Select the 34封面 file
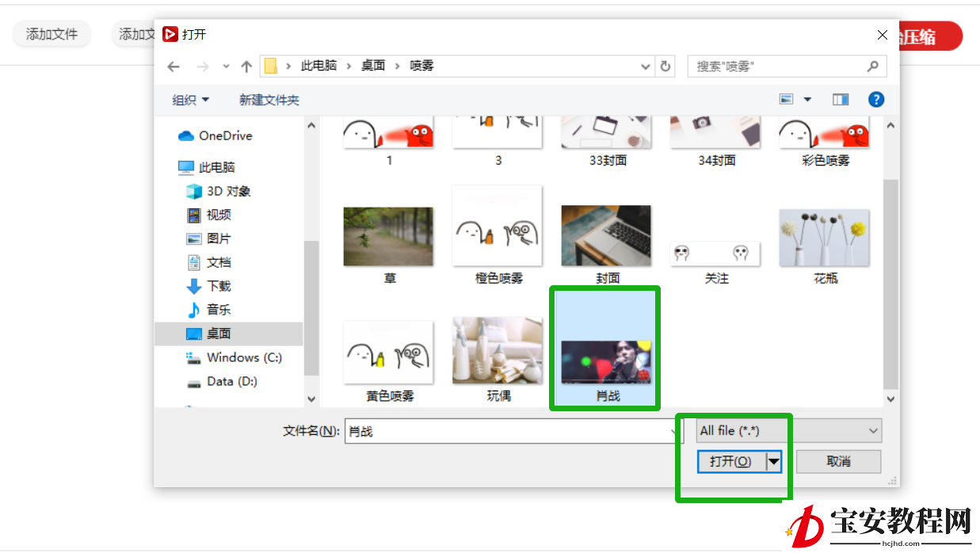This screenshot has height=553, width=980. coord(716,142)
